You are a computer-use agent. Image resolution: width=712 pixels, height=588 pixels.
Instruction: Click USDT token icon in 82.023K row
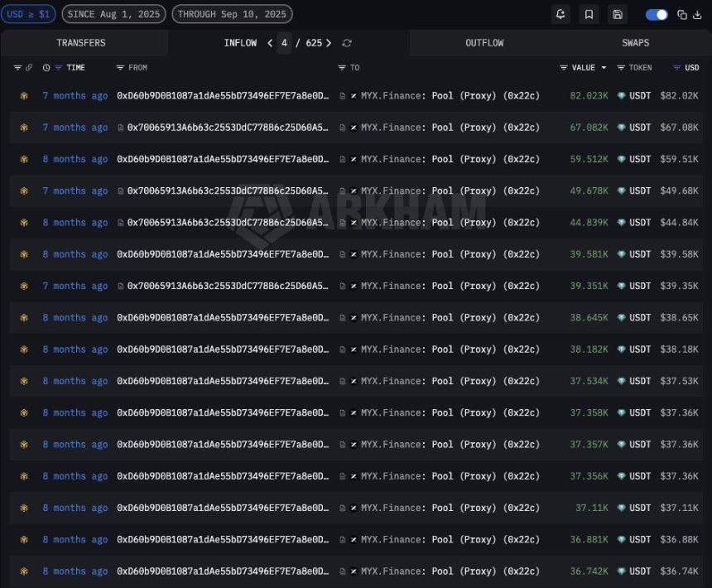click(x=621, y=96)
